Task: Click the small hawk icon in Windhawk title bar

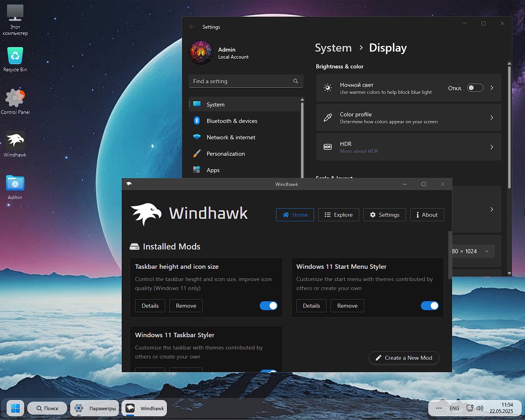Action: coord(129,184)
